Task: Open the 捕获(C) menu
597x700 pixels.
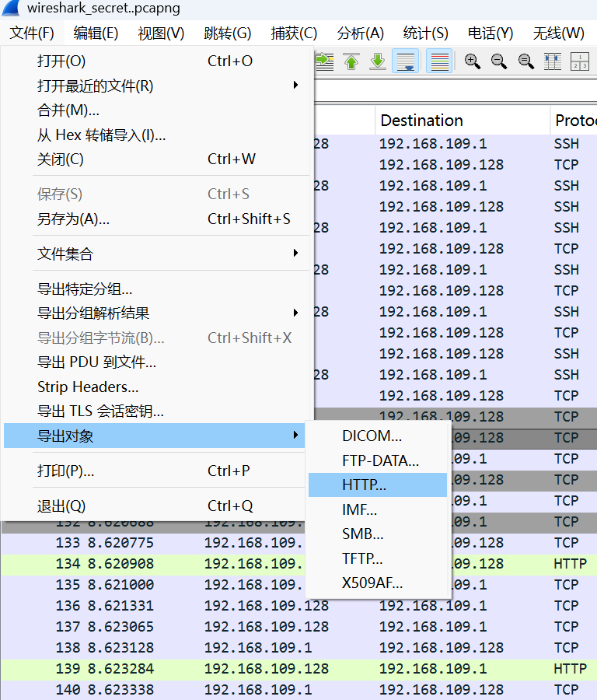Action: point(294,33)
